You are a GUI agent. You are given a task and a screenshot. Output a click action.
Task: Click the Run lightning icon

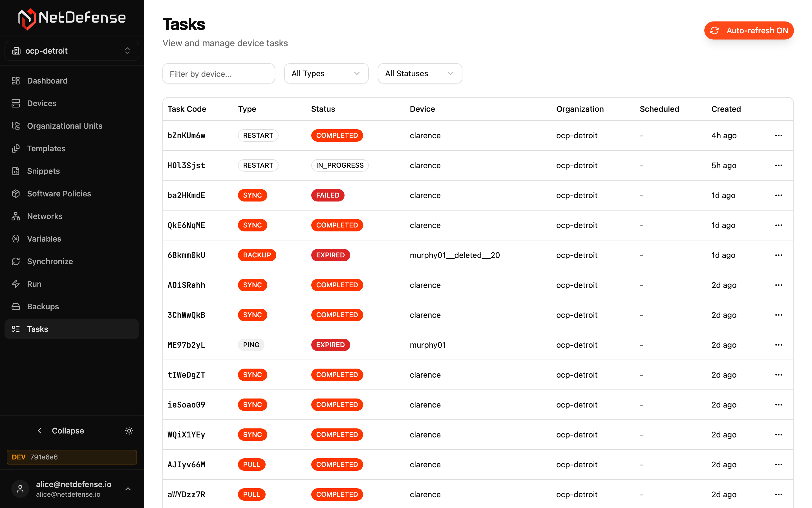(x=16, y=284)
